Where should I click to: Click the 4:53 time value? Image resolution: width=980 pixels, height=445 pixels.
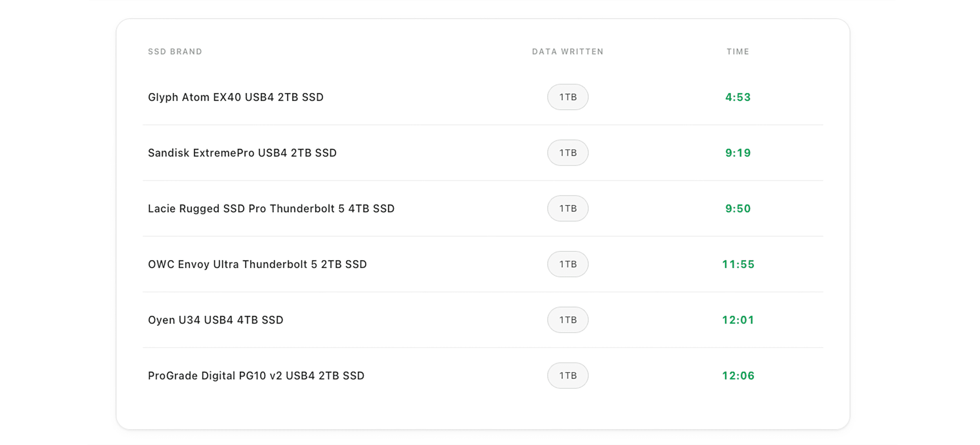[x=737, y=97]
